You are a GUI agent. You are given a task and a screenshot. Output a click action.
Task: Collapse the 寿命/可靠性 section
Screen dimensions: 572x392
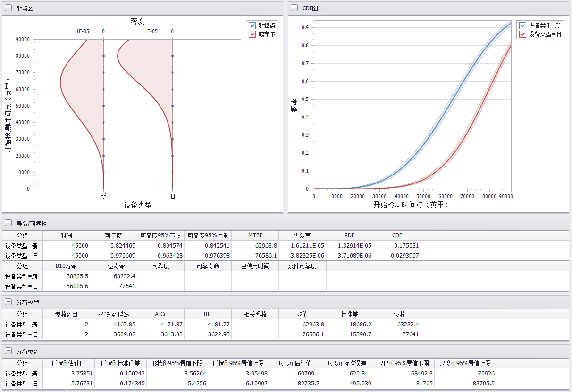[x=8, y=224]
